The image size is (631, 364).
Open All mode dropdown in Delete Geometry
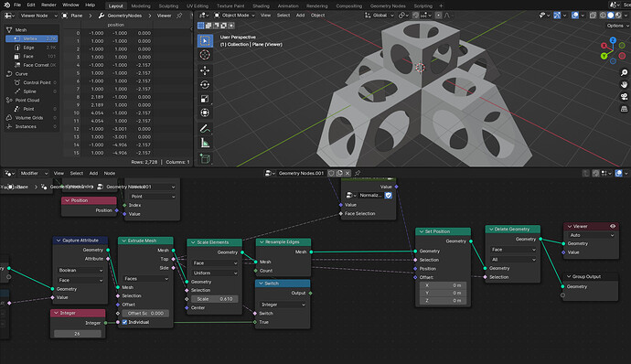click(x=513, y=260)
